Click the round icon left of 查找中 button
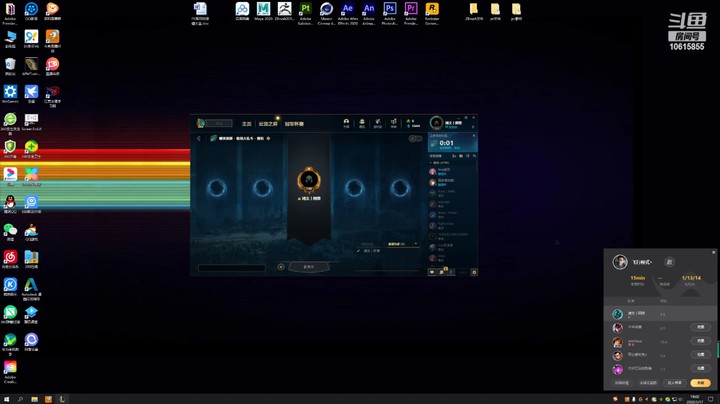Screen dimensions: 720x404 click(x=281, y=267)
